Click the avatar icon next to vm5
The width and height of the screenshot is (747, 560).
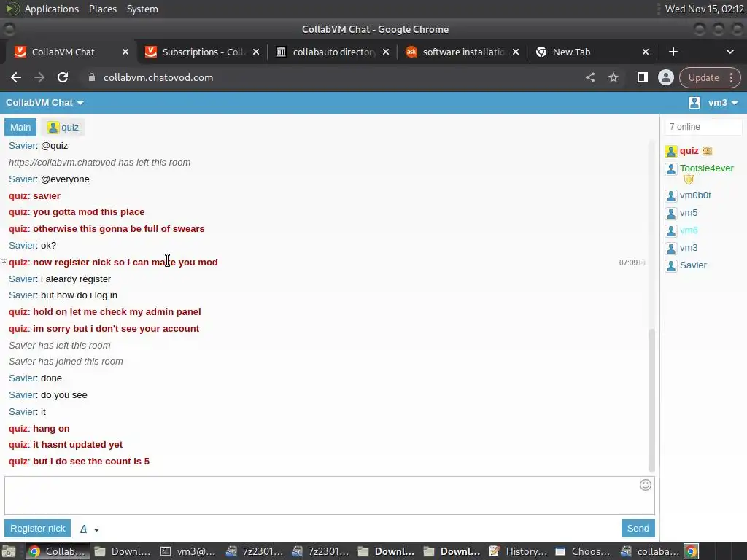click(671, 214)
